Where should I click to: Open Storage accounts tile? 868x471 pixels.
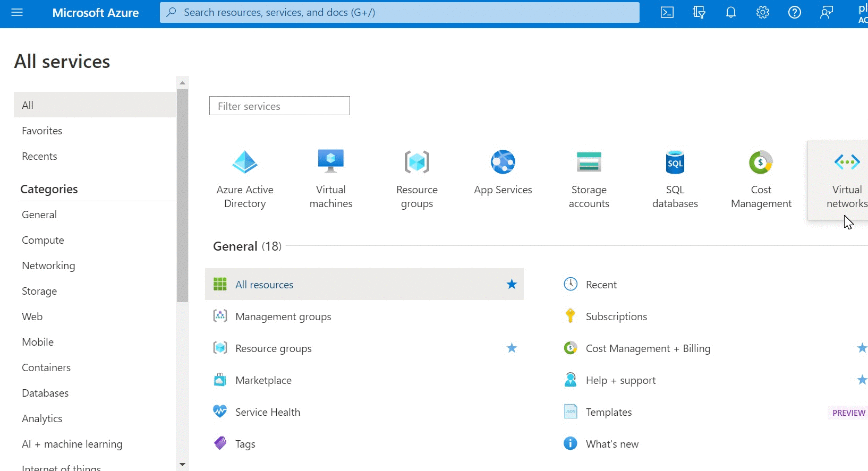[x=589, y=179]
